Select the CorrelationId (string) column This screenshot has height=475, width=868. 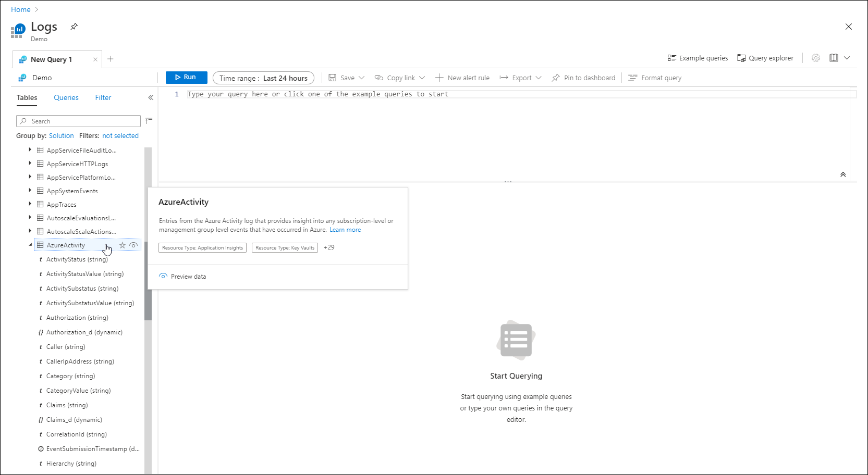(x=76, y=434)
